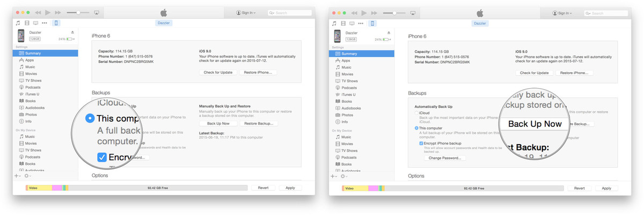Select Summary in left window sidebar
The width and height of the screenshot is (644, 215).
click(x=46, y=53)
